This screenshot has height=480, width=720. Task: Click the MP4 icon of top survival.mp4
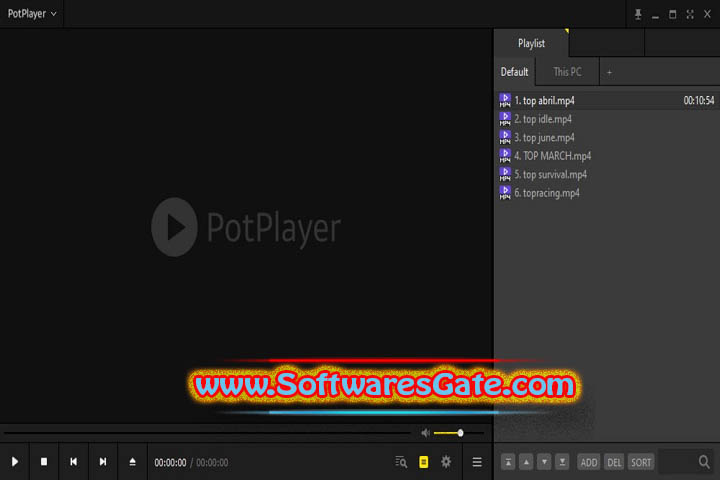point(505,175)
